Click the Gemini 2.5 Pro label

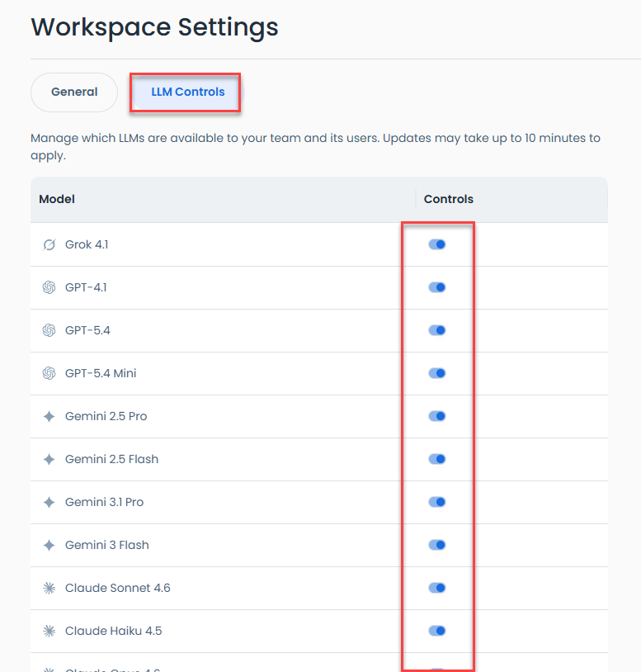coord(106,416)
